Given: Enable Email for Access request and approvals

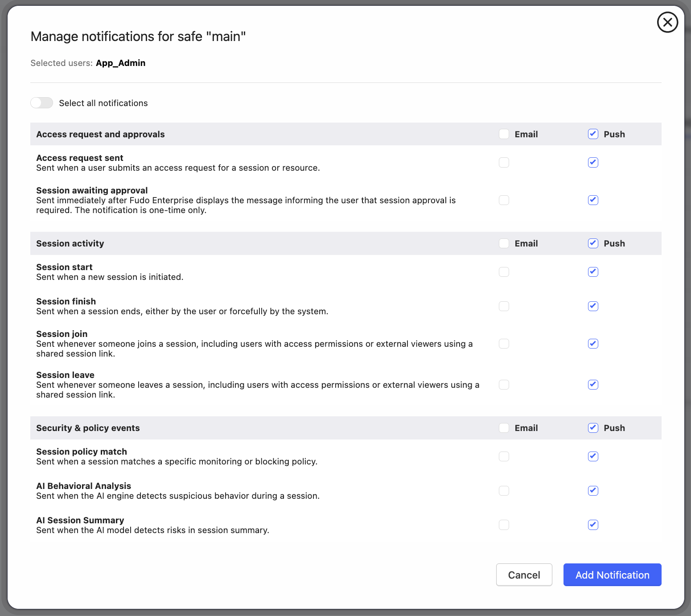Looking at the screenshot, I should [x=504, y=134].
